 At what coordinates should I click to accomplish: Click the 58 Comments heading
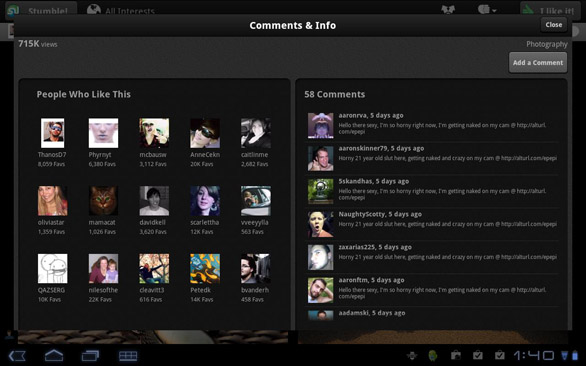click(334, 94)
